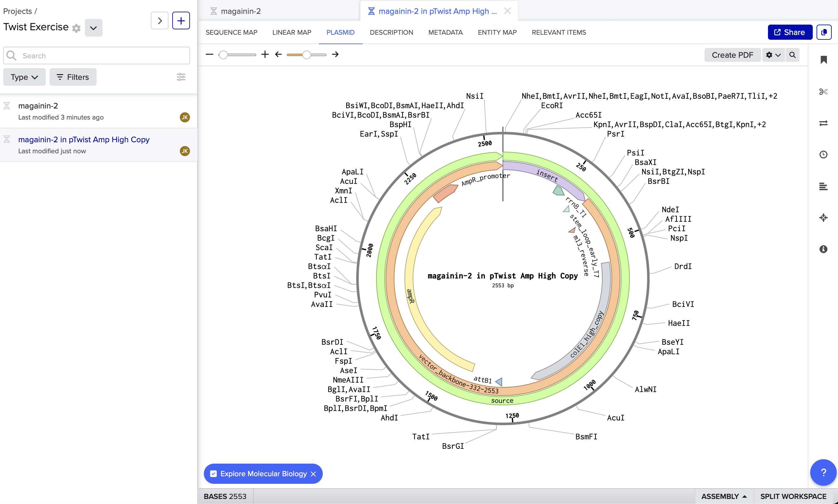Open the Type filter dropdown
The height and width of the screenshot is (504, 838).
pos(25,77)
